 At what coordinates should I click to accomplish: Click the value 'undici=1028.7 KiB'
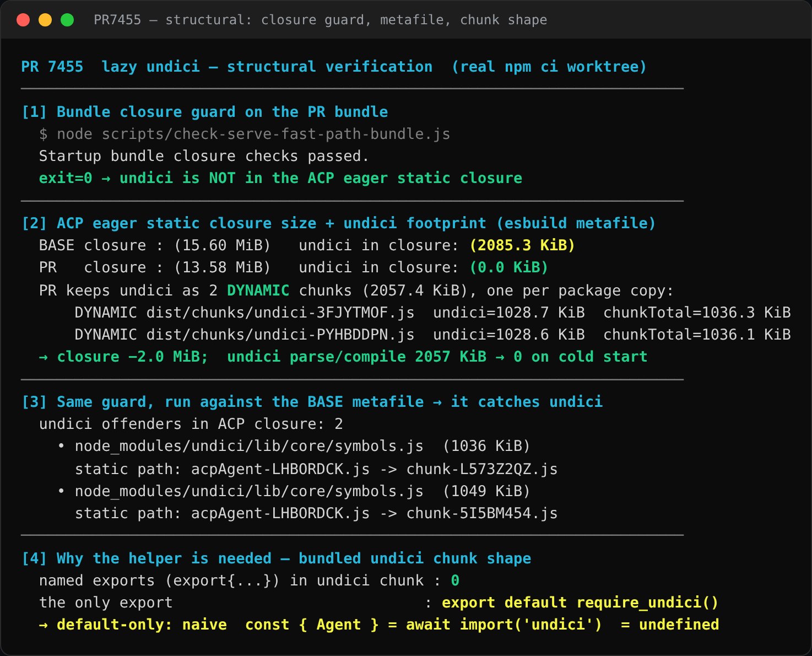click(x=509, y=313)
